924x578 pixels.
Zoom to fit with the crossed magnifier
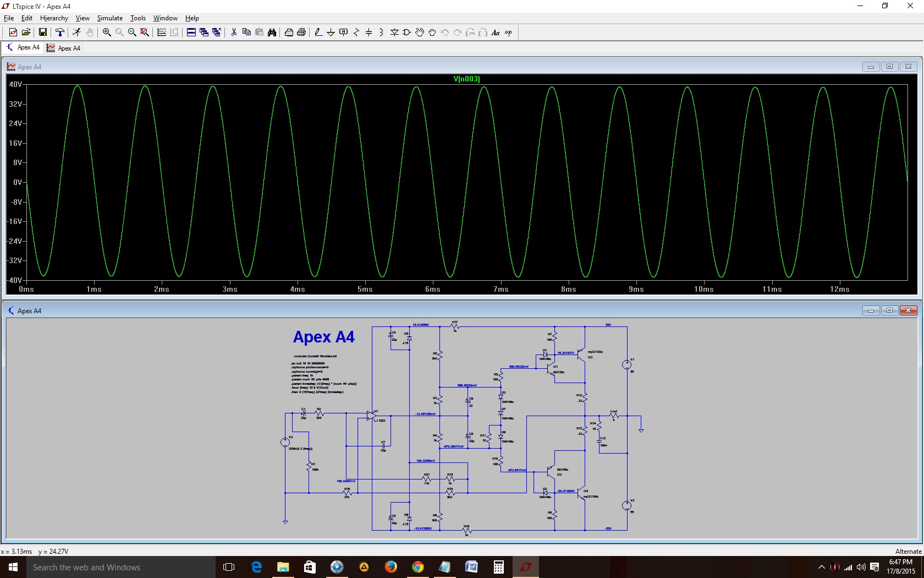pyautogui.click(x=145, y=32)
